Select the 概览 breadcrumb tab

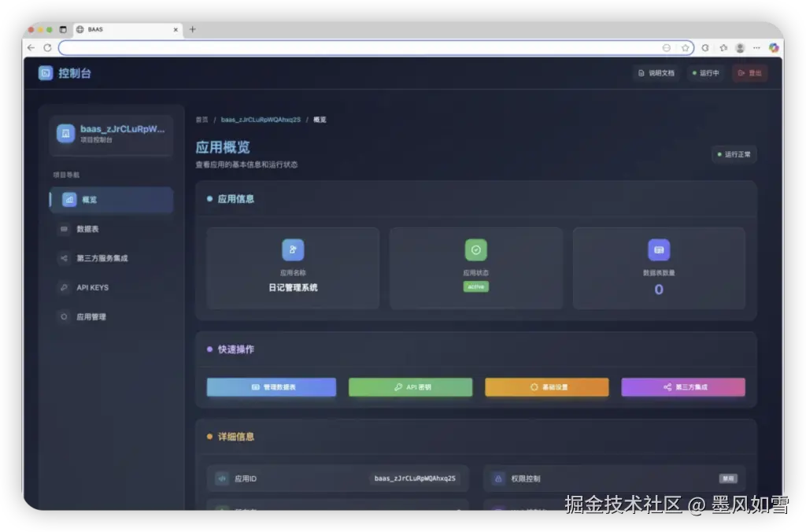coord(318,120)
